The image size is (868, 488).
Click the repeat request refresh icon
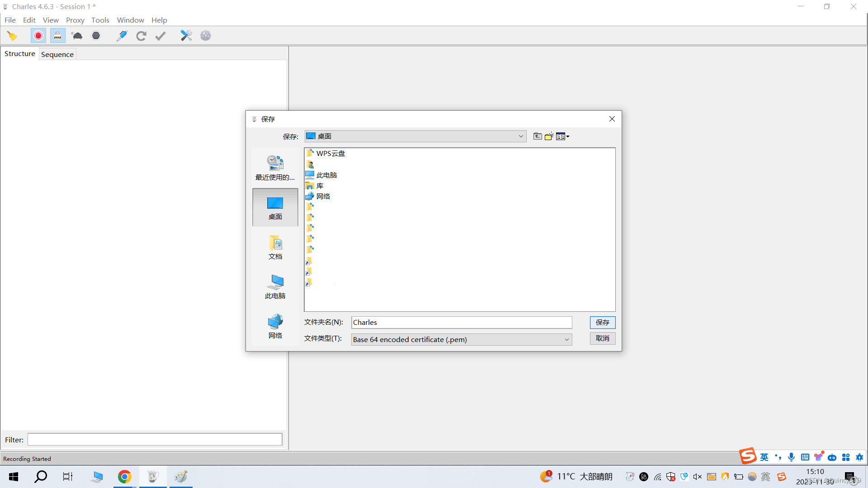click(141, 36)
